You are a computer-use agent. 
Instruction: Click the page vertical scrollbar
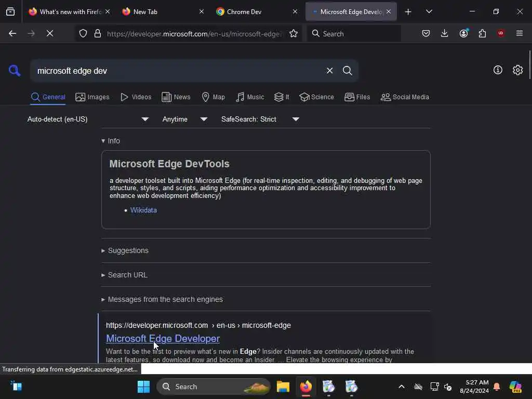(x=529, y=64)
